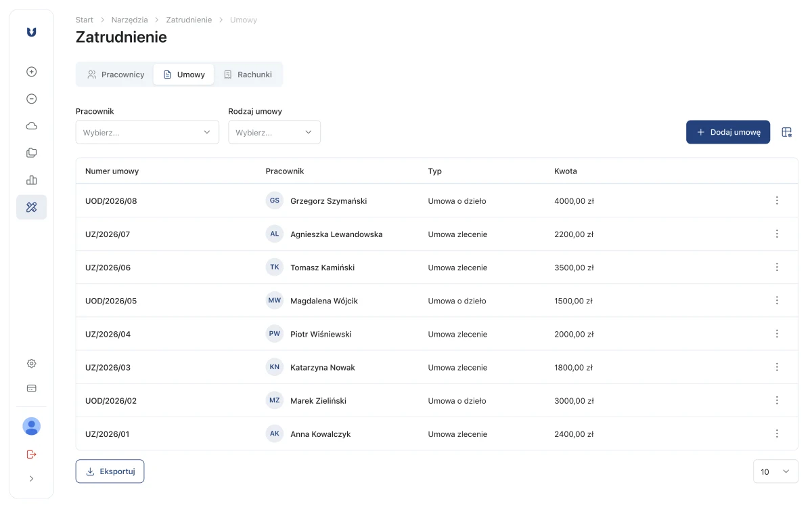The height and width of the screenshot is (508, 812).
Task: Click contract number UZ/2026/07
Action: 108,234
